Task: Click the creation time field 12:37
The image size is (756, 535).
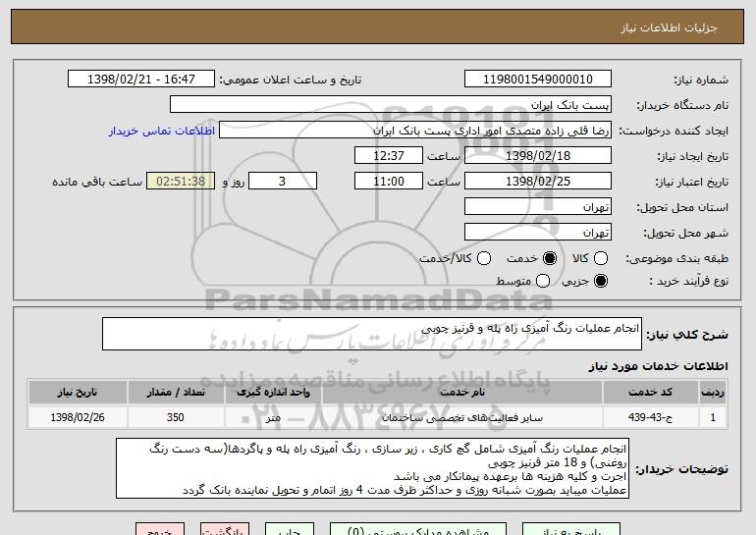Action: pos(389,156)
